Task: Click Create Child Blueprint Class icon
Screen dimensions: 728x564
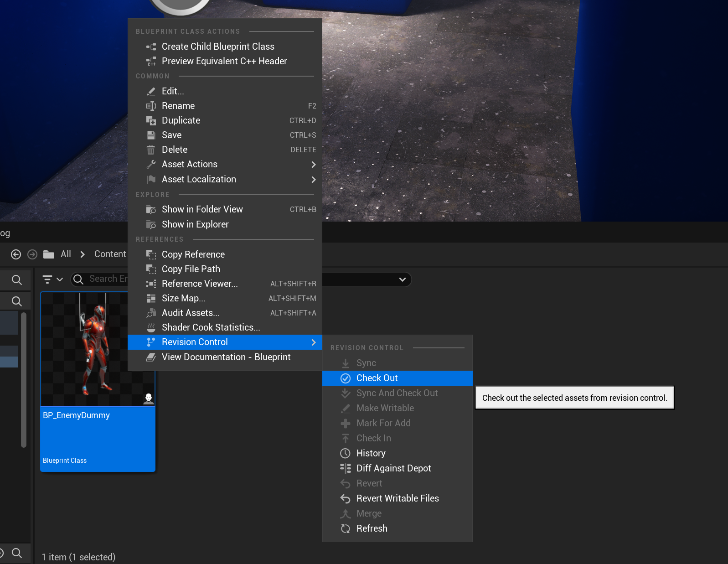Action: pos(151,47)
